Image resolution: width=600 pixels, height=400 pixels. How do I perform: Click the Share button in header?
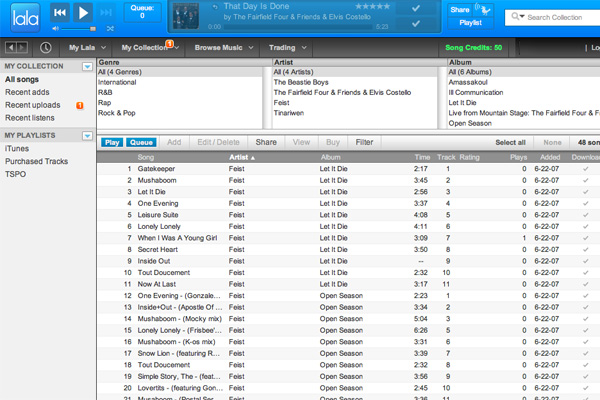click(460, 10)
